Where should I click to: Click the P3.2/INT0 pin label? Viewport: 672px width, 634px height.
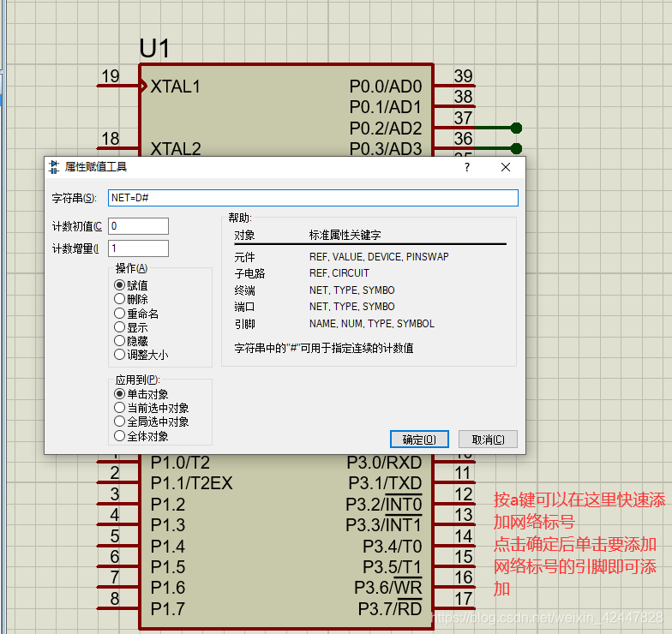[384, 504]
